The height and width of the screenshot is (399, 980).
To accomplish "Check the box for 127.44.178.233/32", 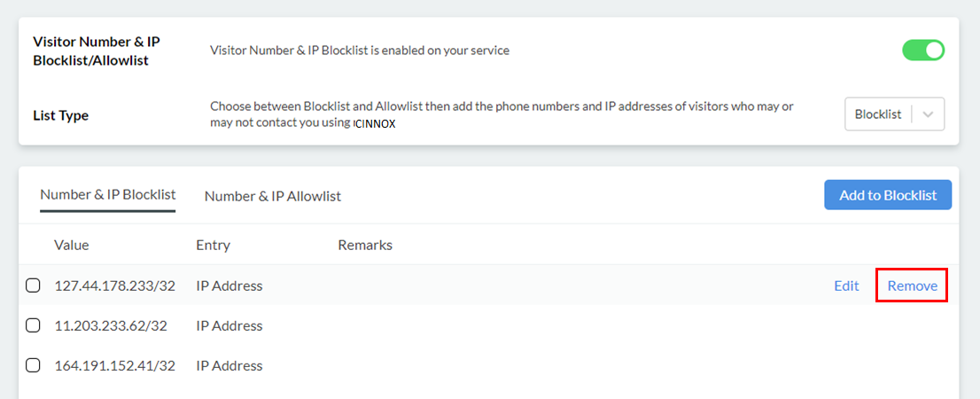I will click(x=33, y=286).
